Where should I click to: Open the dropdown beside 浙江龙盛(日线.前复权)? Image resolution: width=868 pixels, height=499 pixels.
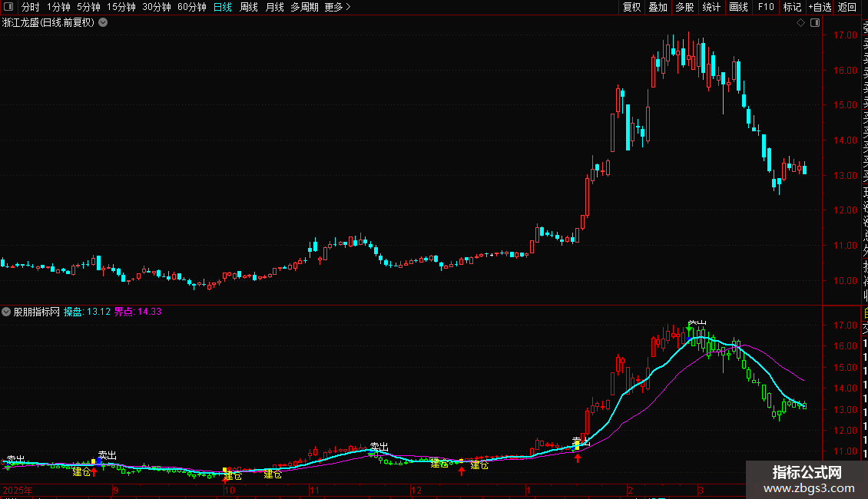[103, 23]
